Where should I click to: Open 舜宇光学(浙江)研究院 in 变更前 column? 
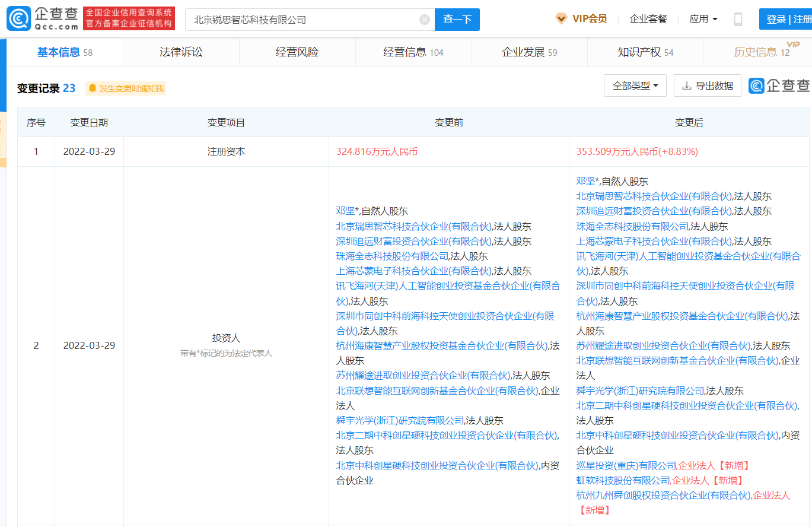point(400,420)
